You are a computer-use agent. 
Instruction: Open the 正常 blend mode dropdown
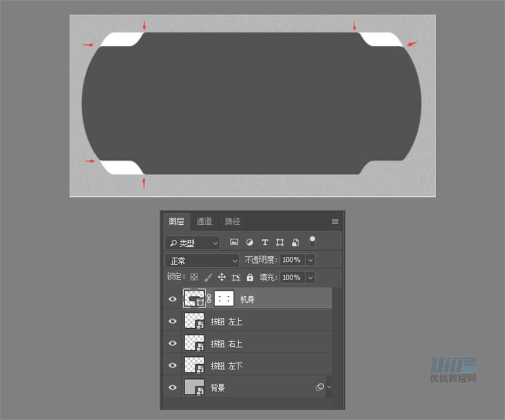202,260
